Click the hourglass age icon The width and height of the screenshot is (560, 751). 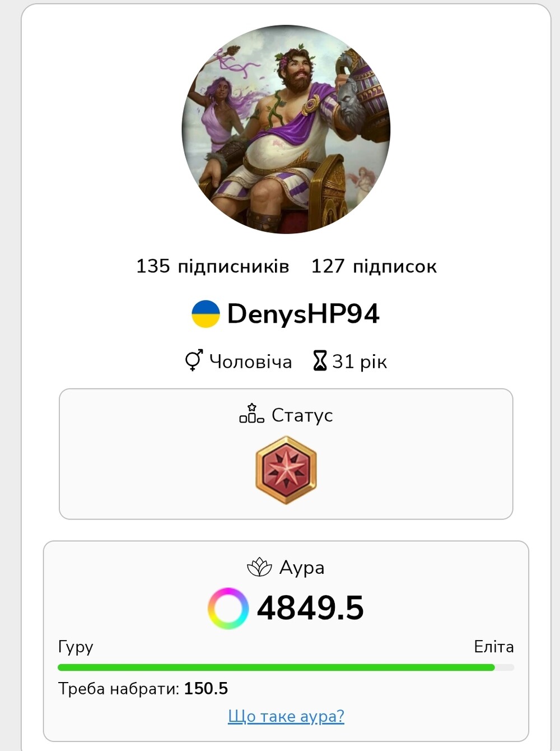pos(320,361)
